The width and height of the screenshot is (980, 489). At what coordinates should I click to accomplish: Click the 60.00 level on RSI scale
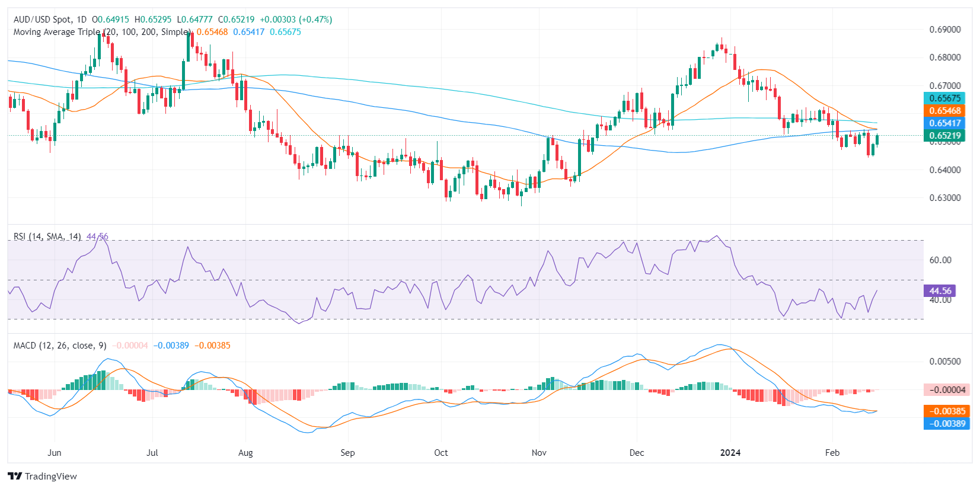940,260
